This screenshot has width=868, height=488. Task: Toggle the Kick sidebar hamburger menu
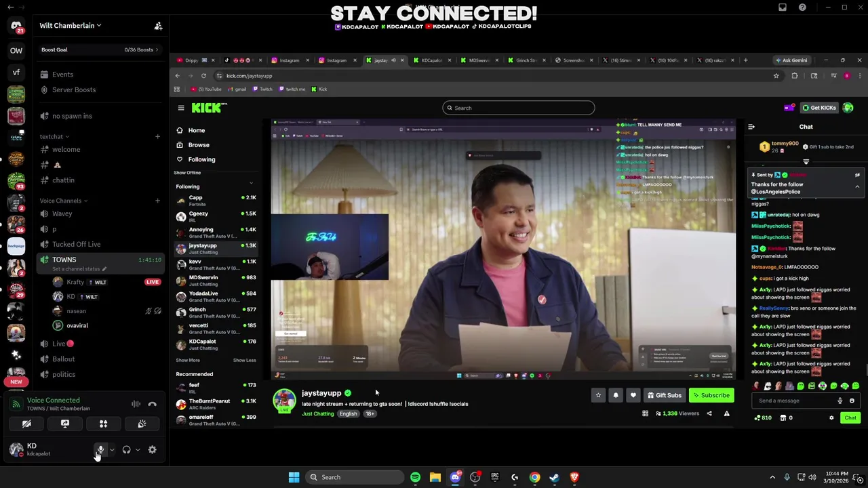pos(181,108)
